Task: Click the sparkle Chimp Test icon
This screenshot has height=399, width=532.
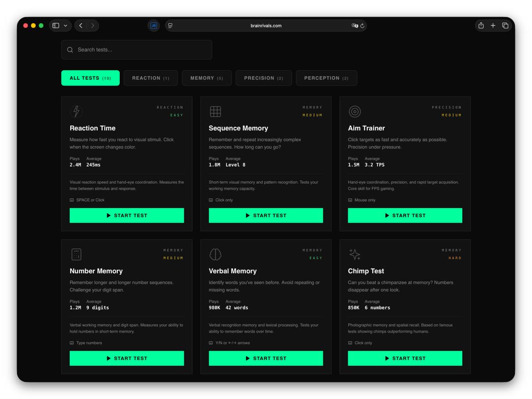Action: pos(355,254)
